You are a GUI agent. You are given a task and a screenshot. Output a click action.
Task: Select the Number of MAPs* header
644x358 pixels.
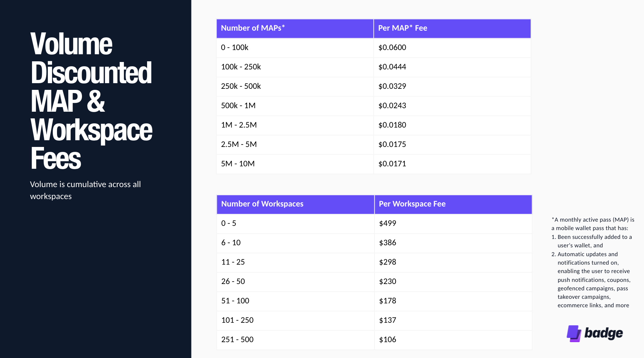tap(253, 28)
